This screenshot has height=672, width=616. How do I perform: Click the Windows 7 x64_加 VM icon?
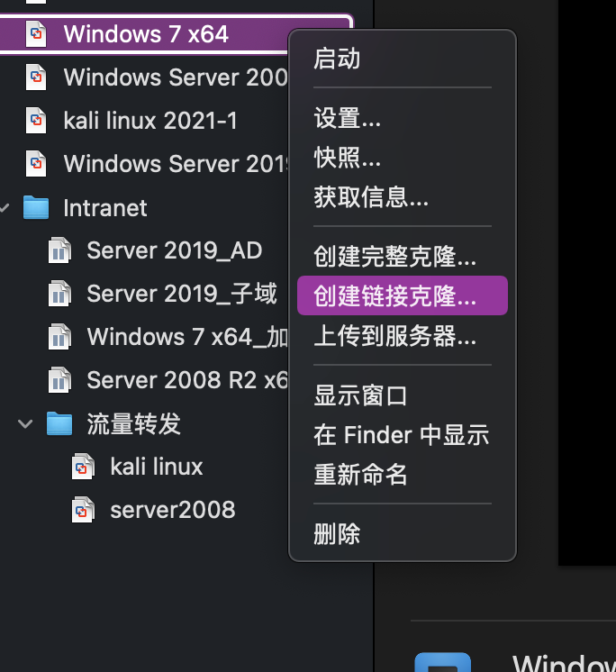[59, 336]
